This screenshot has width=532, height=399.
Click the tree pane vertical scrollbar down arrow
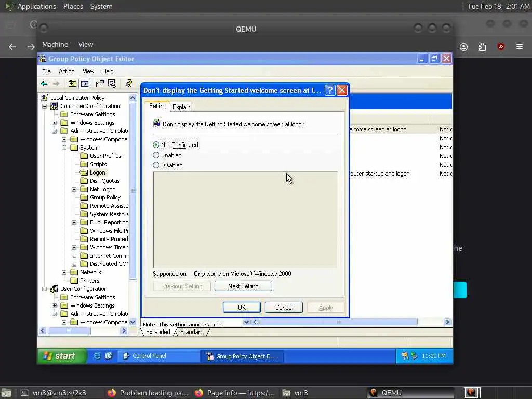(132, 322)
